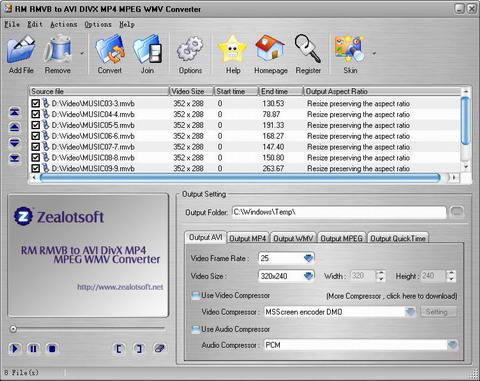Uncheck the MUSIC06-6.rmvb file checkbox

click(x=35, y=136)
